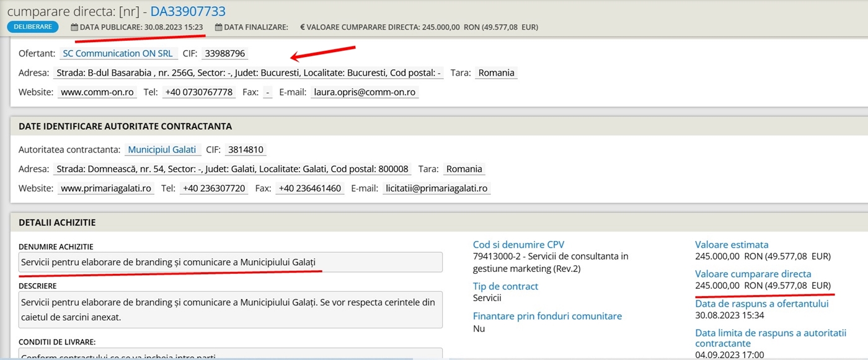Click the calendar icon beside Data Finalizare
The height and width of the screenshot is (360, 868).
(218, 27)
